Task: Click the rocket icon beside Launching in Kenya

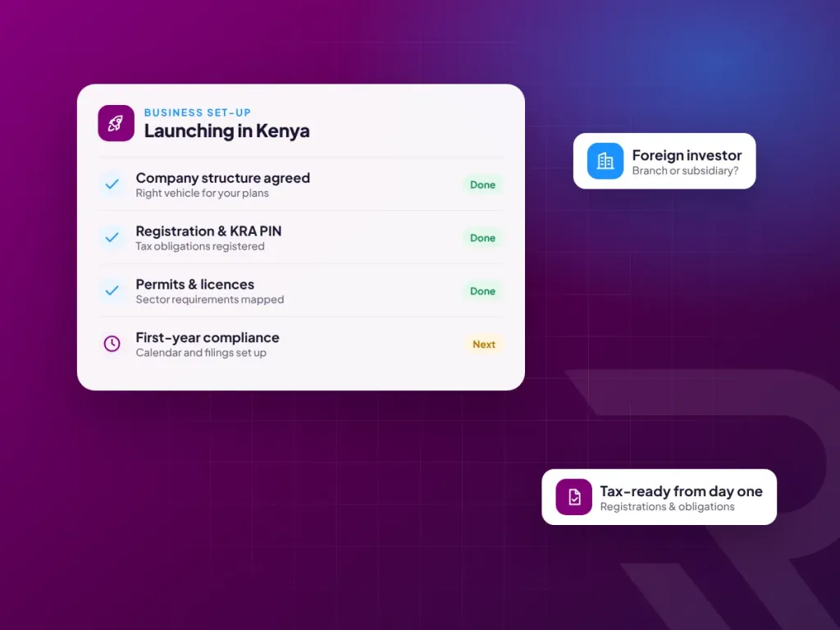Action: coord(116,123)
